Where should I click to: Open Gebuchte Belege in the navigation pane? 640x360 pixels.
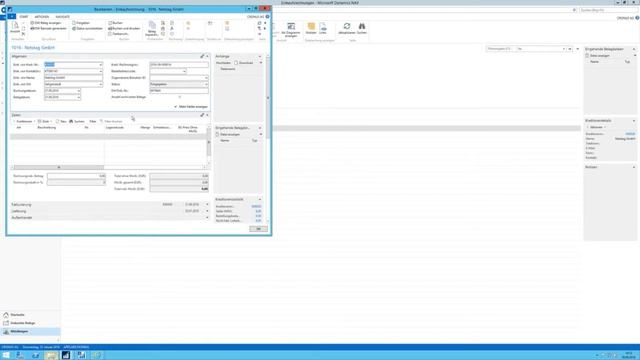click(22, 323)
